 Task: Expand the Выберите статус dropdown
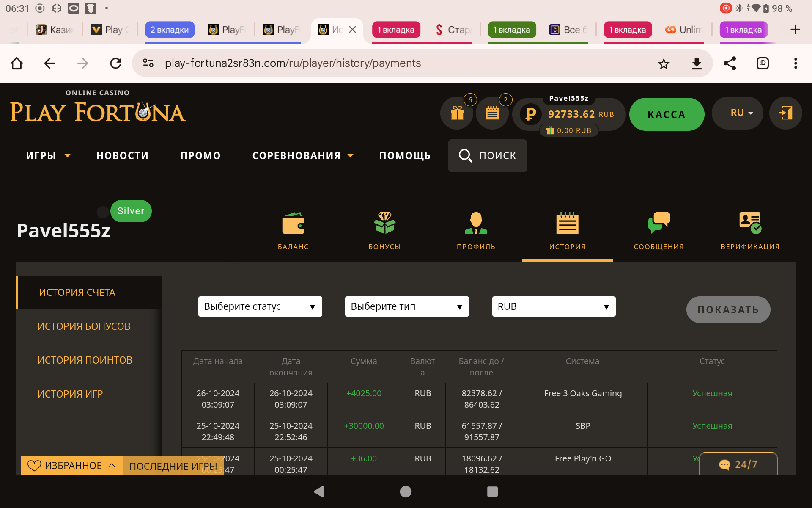[260, 306]
